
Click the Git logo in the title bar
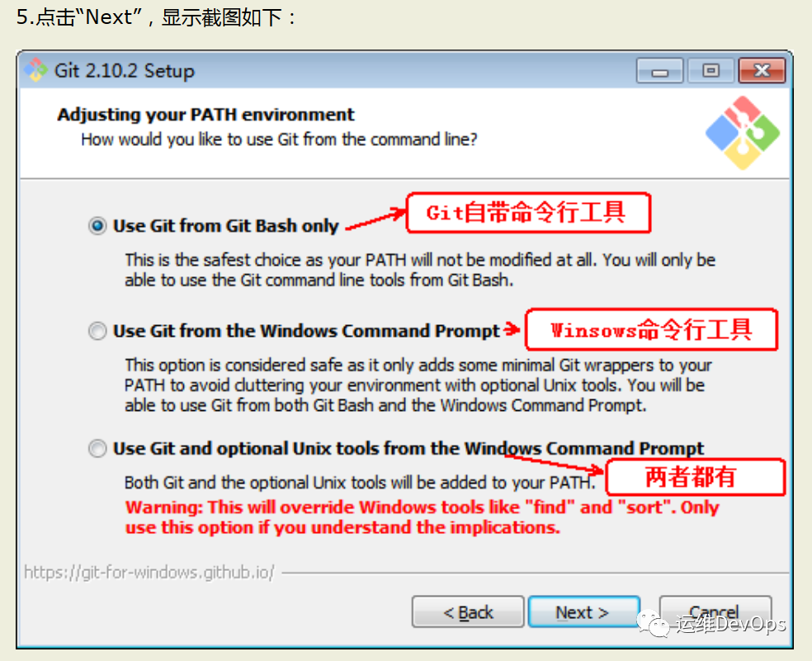click(35, 70)
